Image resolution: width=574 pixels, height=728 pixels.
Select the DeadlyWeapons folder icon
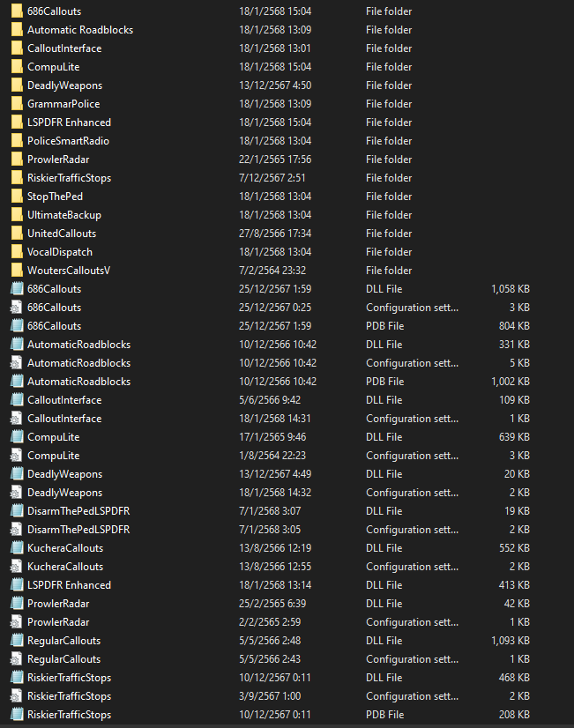17,85
